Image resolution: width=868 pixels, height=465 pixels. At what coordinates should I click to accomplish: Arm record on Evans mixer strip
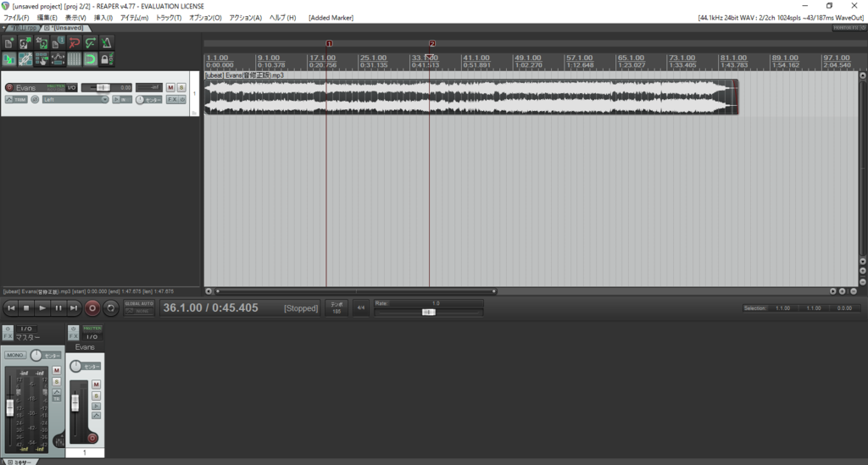point(92,439)
